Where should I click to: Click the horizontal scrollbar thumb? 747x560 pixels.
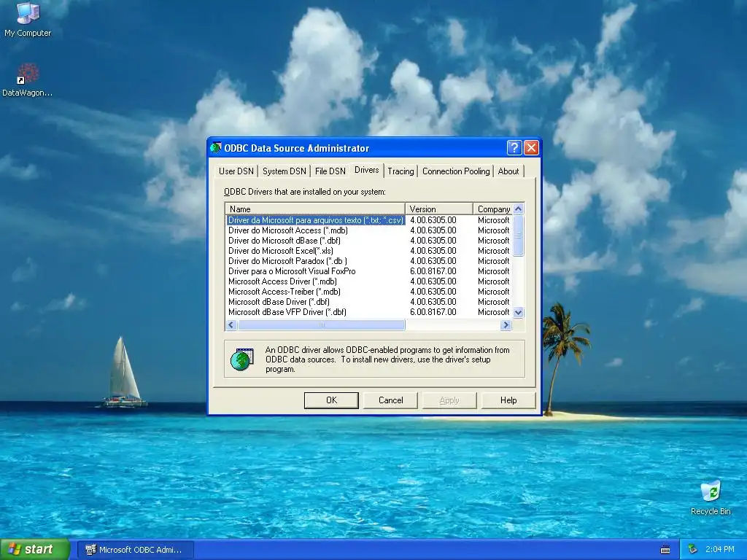pyautogui.click(x=321, y=324)
